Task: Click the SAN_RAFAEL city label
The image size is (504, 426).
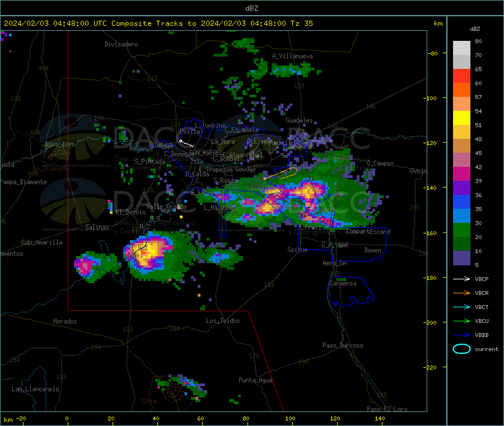Action: coord(206,152)
